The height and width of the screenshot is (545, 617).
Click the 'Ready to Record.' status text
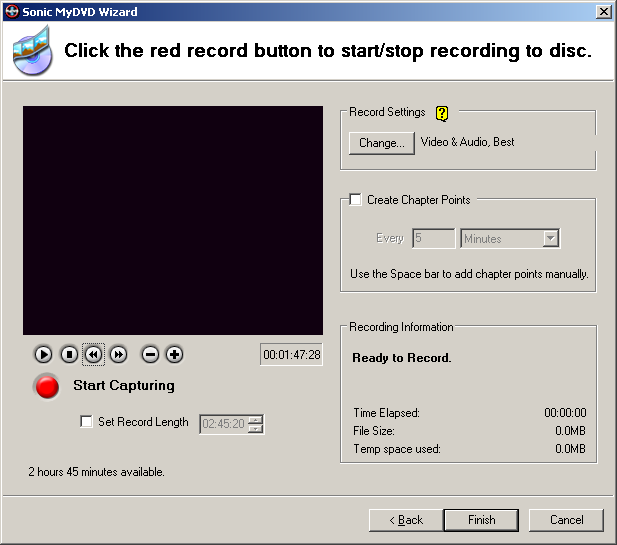(402, 358)
